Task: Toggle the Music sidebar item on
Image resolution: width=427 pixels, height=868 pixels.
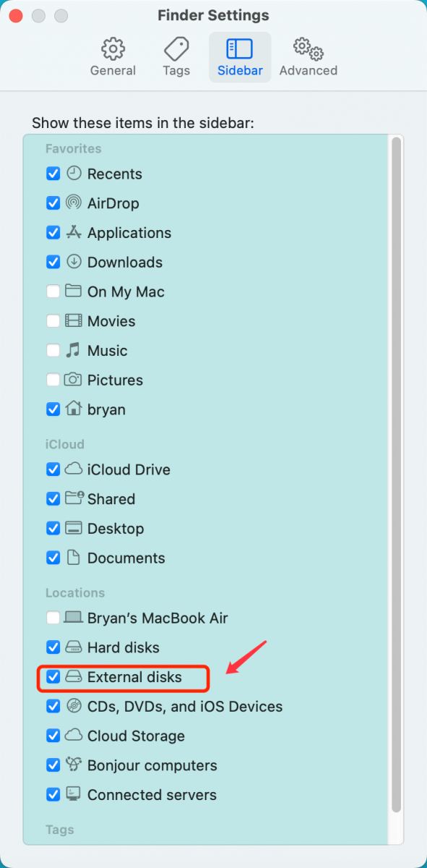Action: (x=53, y=350)
